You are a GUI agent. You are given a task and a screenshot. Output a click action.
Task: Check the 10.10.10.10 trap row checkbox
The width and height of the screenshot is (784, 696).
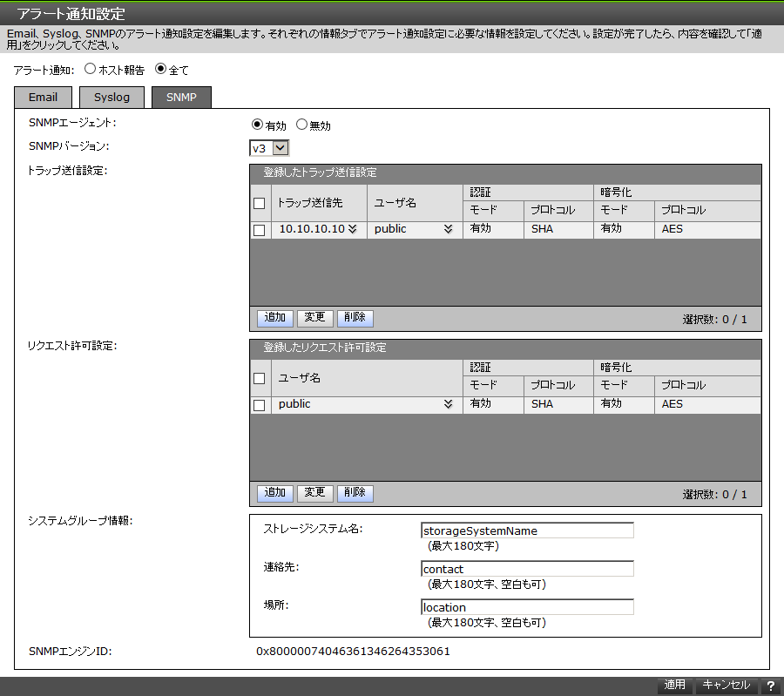coord(259,228)
